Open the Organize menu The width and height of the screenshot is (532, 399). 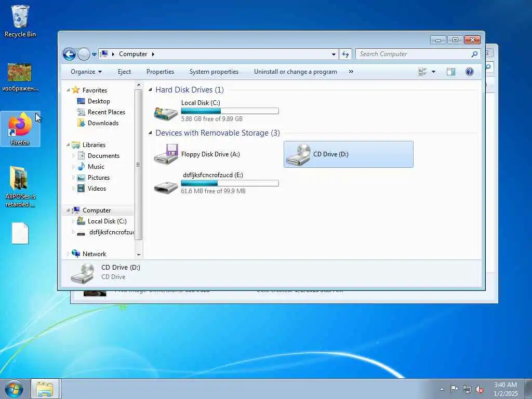pos(86,72)
